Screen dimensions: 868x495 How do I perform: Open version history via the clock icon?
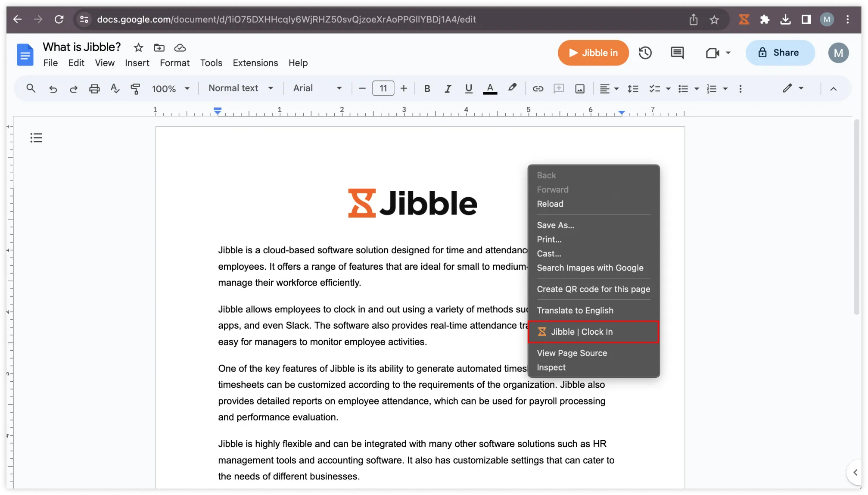coord(645,53)
